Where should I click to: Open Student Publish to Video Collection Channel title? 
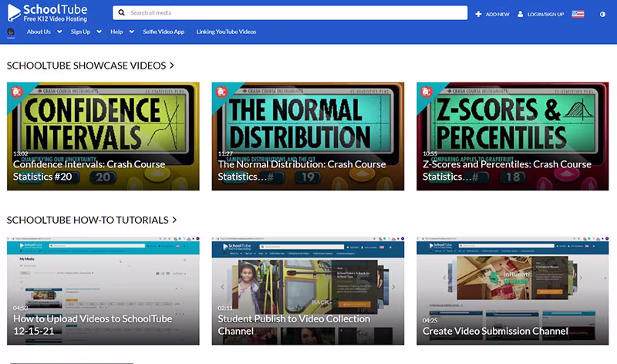pyautogui.click(x=294, y=325)
